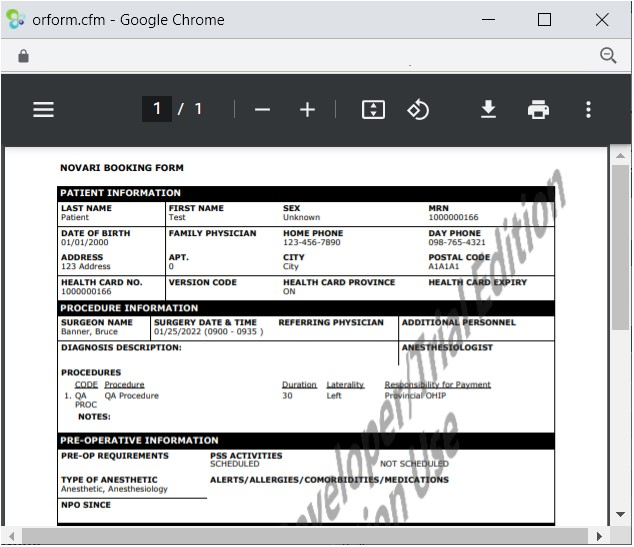Click the laterality value Left

pos(334,396)
